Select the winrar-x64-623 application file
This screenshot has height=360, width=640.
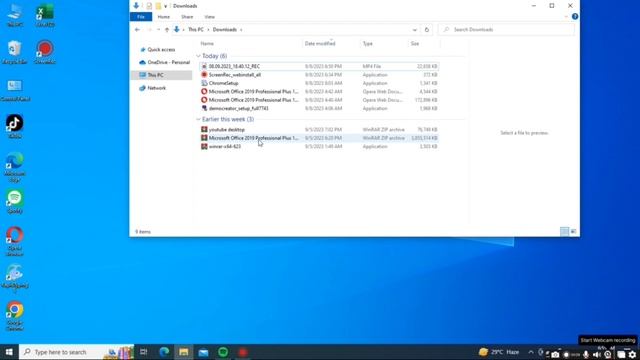click(x=319, y=147)
